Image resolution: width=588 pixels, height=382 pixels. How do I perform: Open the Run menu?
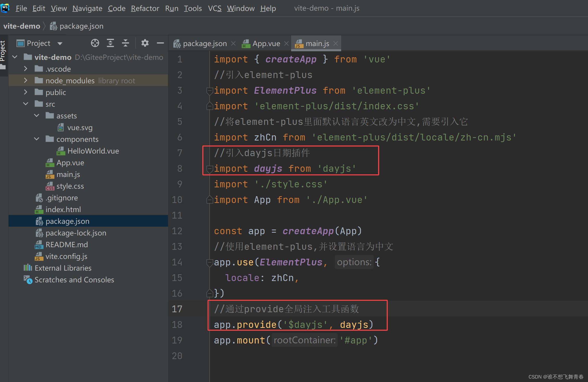[x=172, y=8]
